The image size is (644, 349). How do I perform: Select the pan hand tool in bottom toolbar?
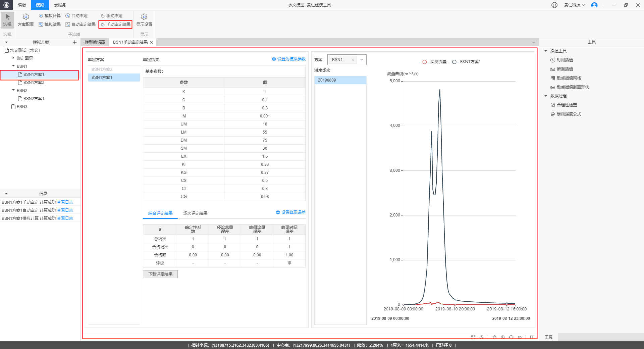click(x=494, y=337)
